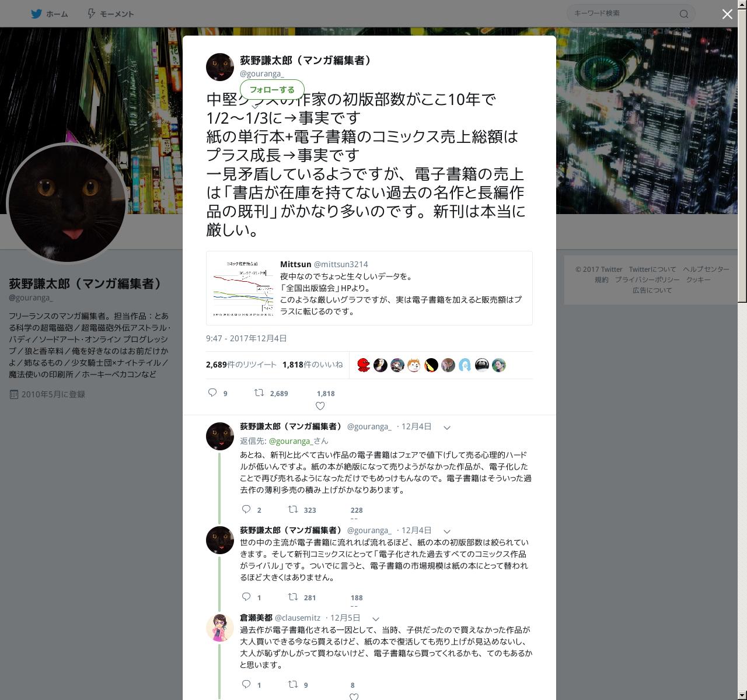Open dropdown on 倉瀬美都's 12月5日 reply
This screenshot has width=747, height=700.
pyautogui.click(x=376, y=619)
